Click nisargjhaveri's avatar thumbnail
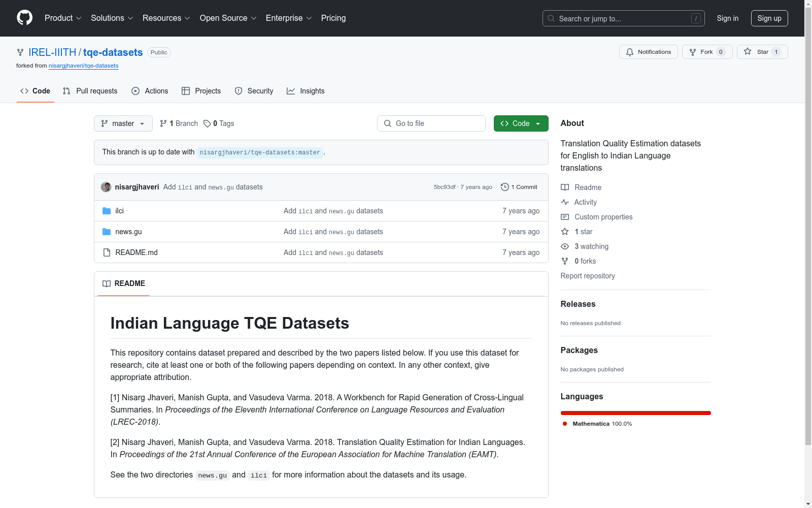 point(106,187)
